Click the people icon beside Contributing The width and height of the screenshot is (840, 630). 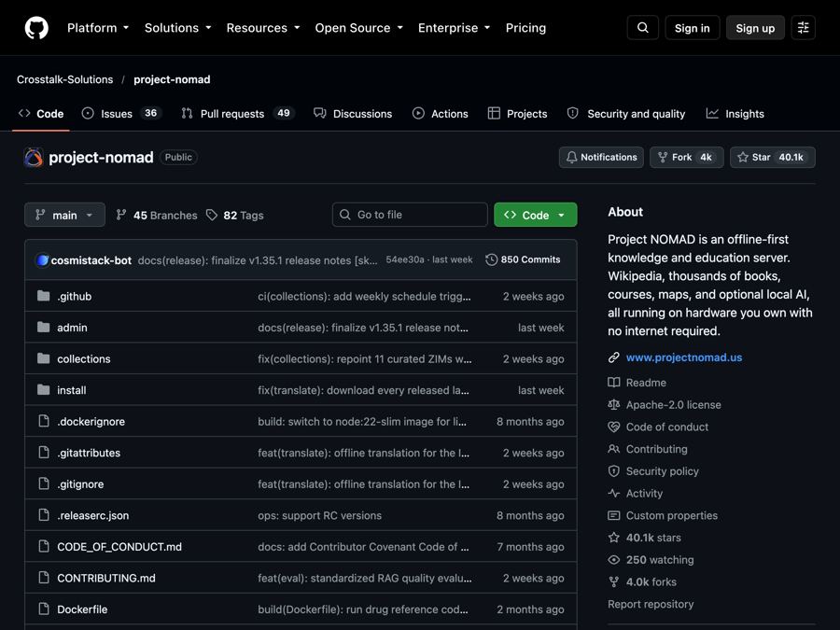tap(614, 449)
